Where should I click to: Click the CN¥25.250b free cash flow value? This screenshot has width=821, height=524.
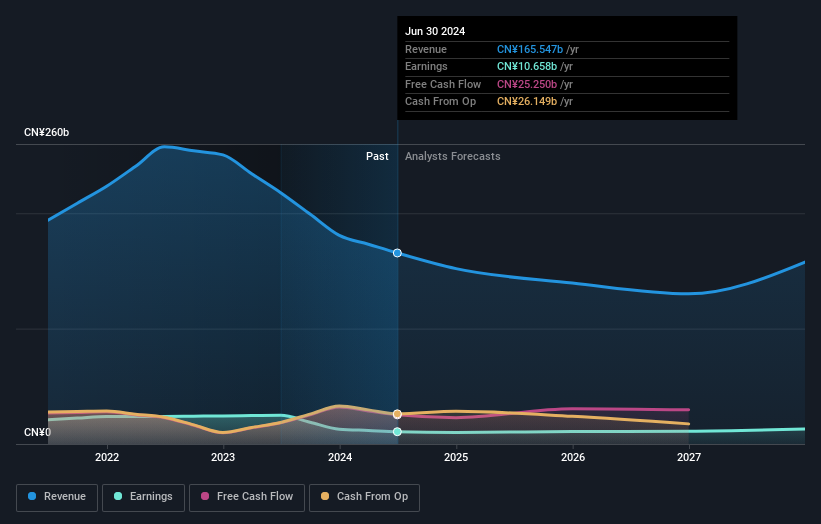click(527, 84)
